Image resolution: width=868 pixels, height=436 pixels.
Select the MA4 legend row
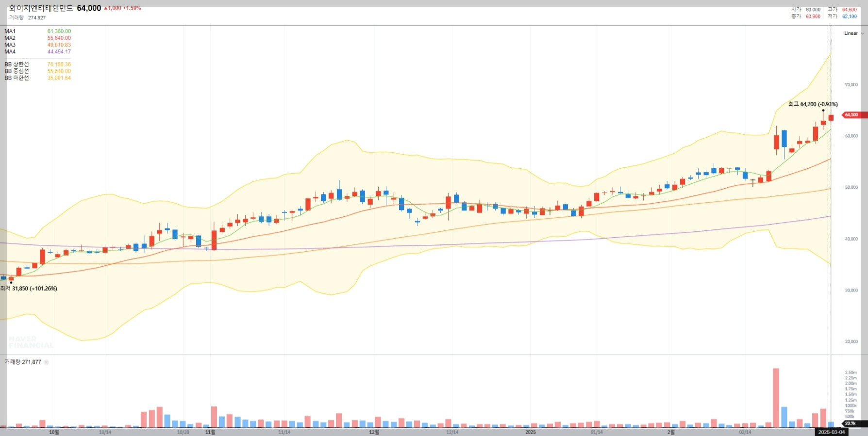click(37, 52)
